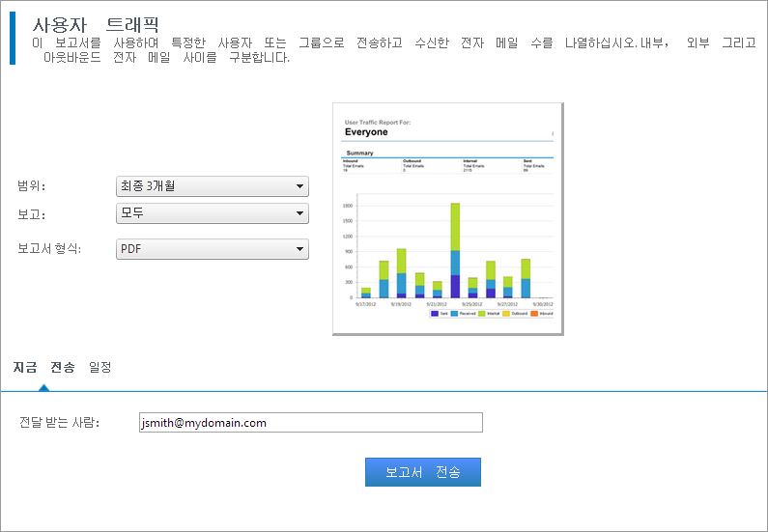Open the 일정 tab
The width and height of the screenshot is (768, 532).
[100, 367]
